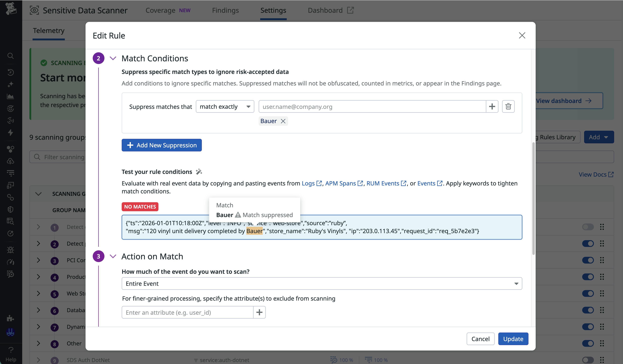Click the plus icon beside the keyword field
Screen dimensions: 623x364
pyautogui.click(x=492, y=106)
